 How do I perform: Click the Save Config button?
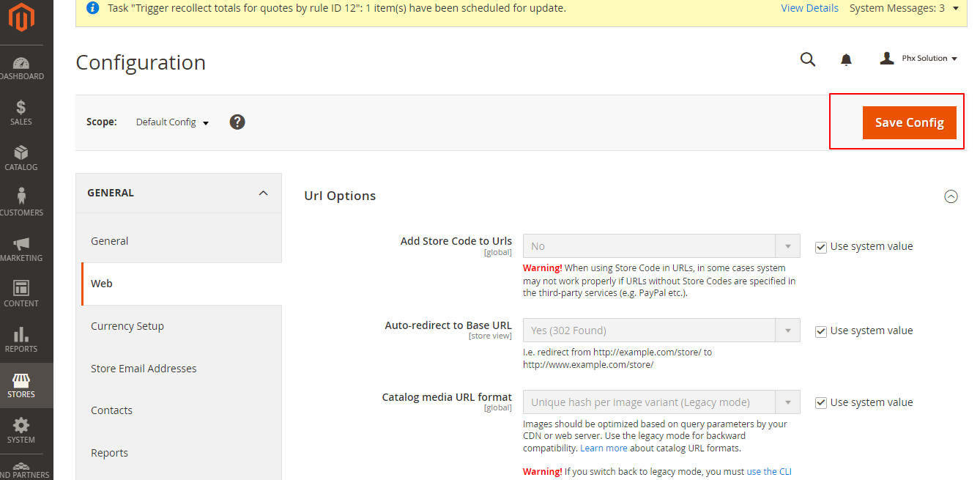909,122
